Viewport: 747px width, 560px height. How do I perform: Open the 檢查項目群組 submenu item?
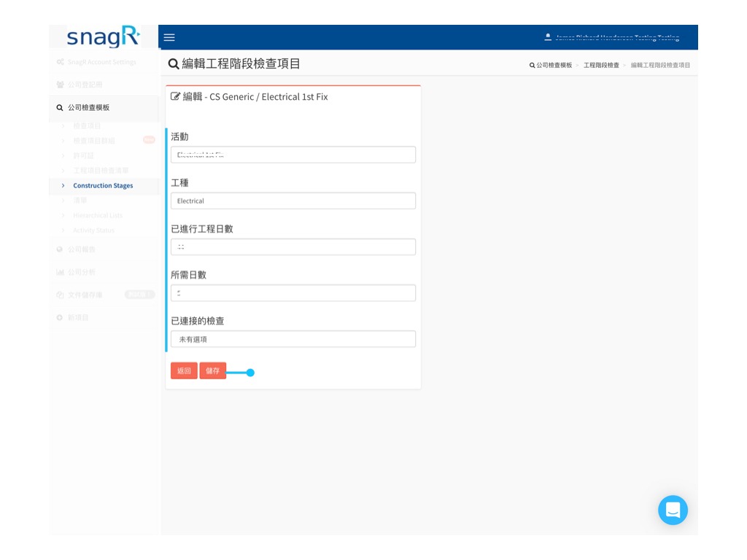(94, 141)
